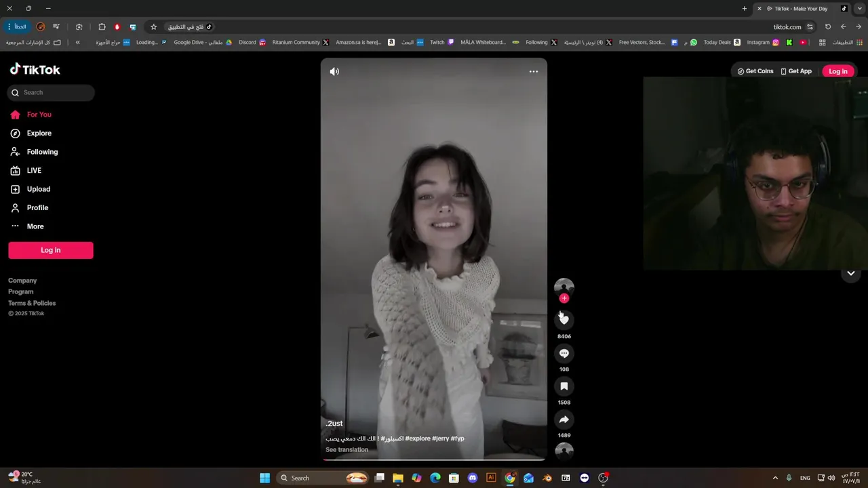Open a new browser tab with plus
Screen dimensions: 868x488
tap(745, 9)
